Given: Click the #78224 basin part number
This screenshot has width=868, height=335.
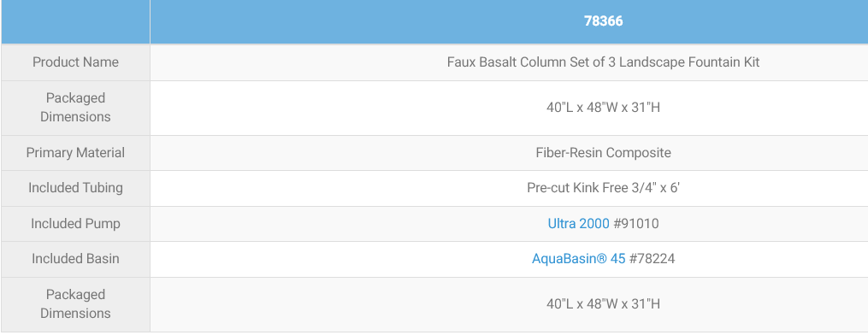Looking at the screenshot, I should [x=652, y=259].
